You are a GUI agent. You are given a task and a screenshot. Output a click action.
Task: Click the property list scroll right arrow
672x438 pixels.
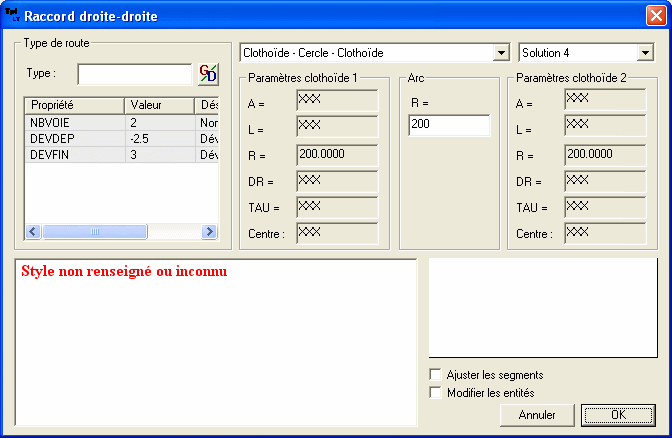tap(210, 231)
